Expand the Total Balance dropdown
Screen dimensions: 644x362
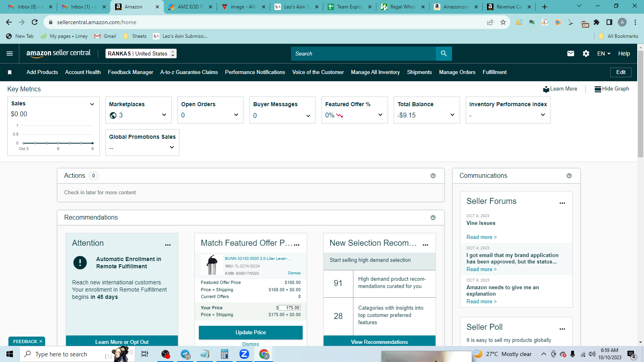point(452,115)
